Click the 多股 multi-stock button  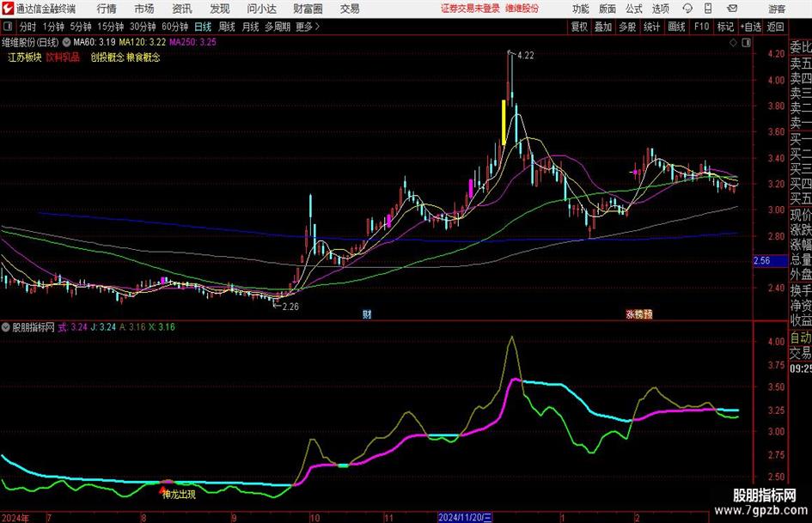pyautogui.click(x=627, y=27)
